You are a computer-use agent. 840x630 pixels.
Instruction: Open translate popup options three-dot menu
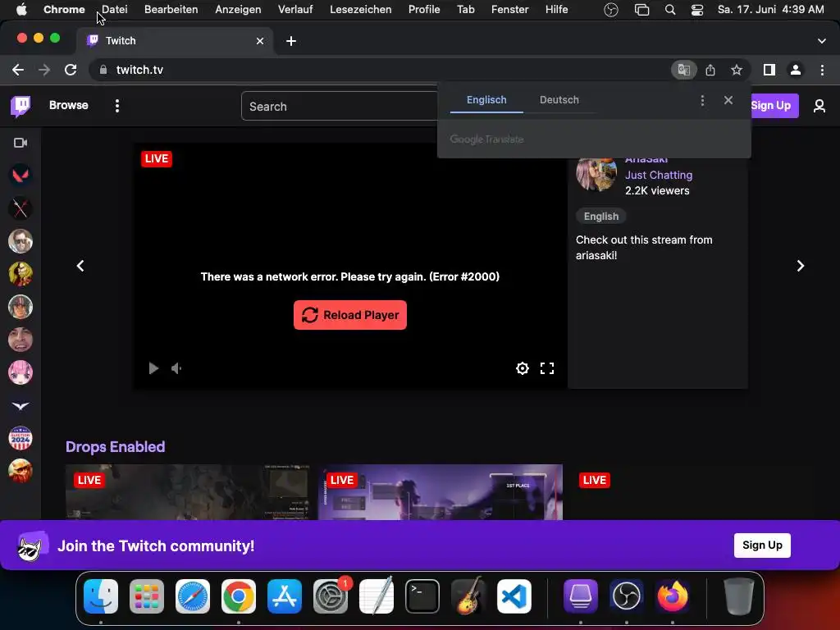point(702,100)
